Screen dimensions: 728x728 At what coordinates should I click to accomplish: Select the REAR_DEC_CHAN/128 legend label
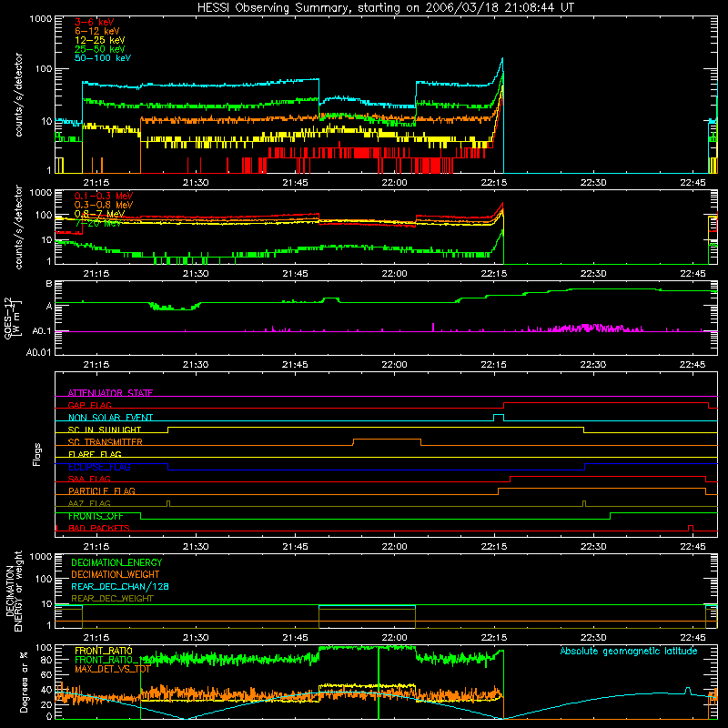(120, 587)
